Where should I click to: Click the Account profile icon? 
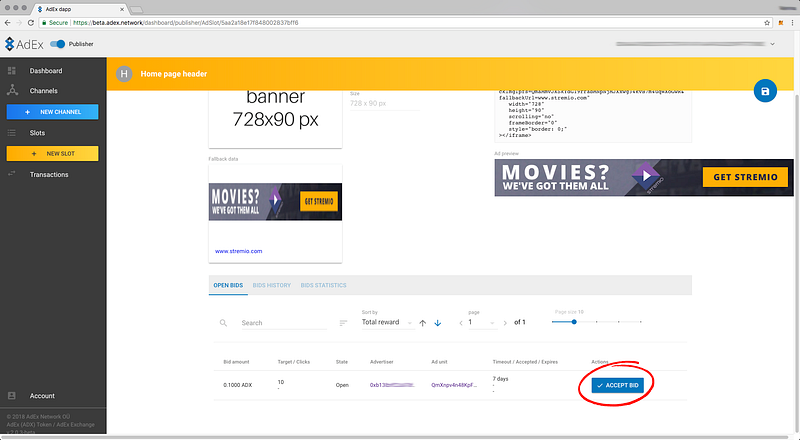pyautogui.click(x=12, y=396)
